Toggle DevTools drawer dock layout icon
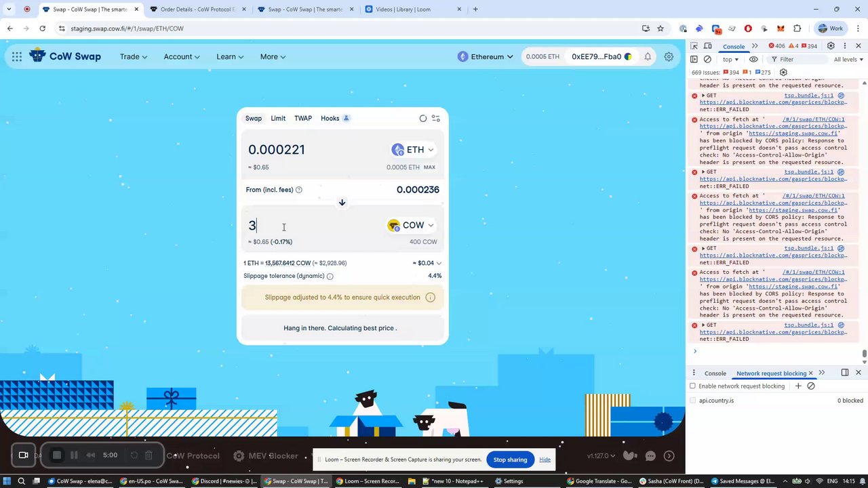The width and height of the screenshot is (868, 488). click(845, 373)
